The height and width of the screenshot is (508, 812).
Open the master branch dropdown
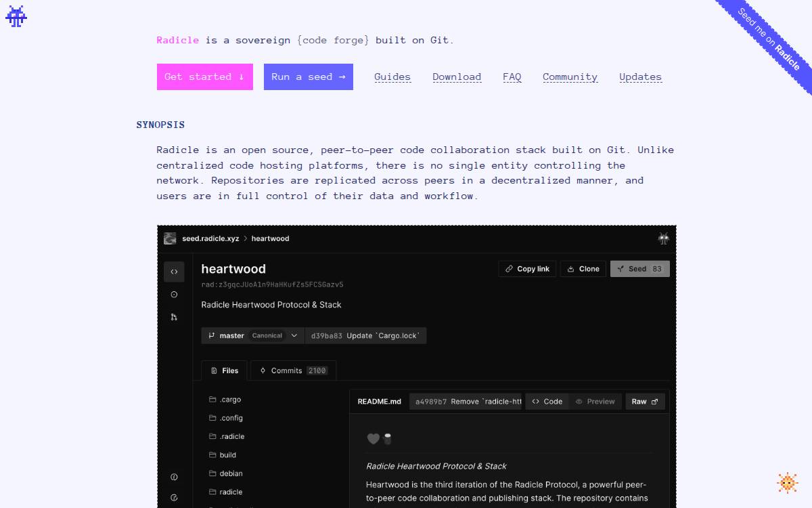click(x=252, y=335)
